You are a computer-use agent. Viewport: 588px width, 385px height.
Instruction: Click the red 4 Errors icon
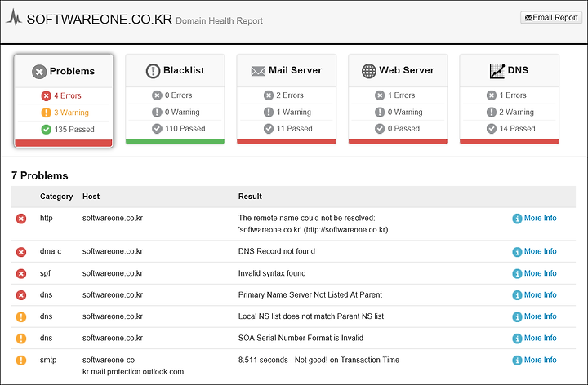coord(46,96)
